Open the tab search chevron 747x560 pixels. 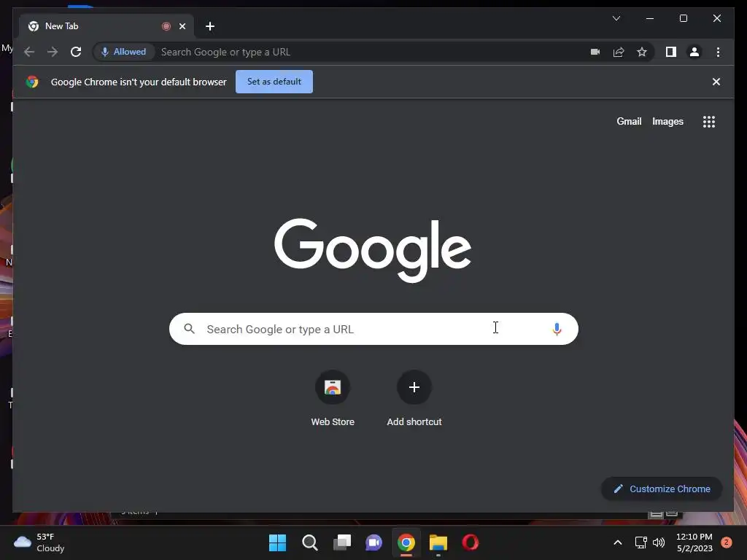616,18
